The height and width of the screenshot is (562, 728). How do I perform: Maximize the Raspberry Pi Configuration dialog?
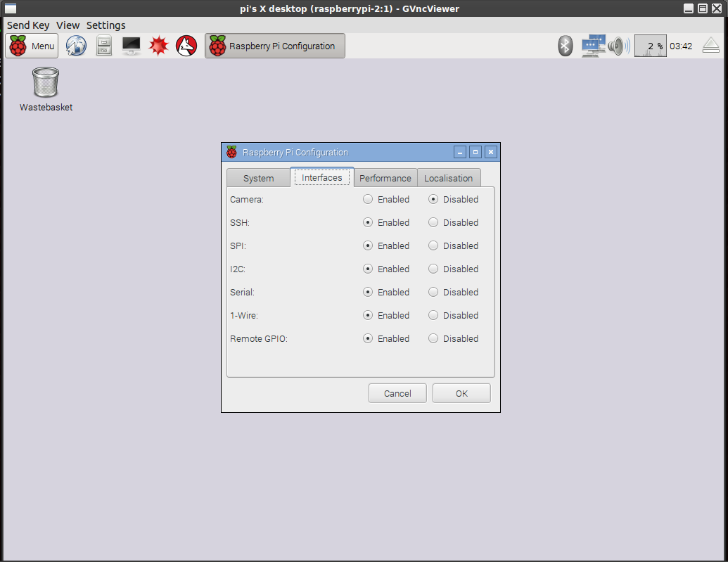475,152
